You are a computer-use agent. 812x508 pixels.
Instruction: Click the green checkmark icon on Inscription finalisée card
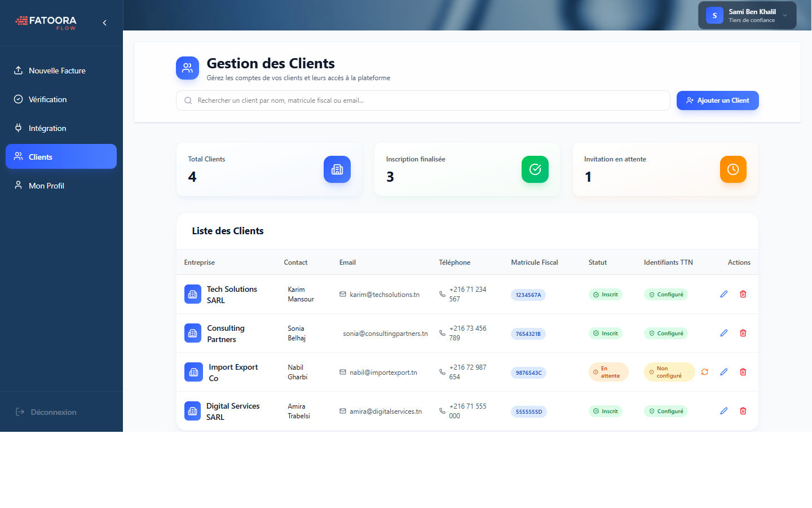point(535,169)
